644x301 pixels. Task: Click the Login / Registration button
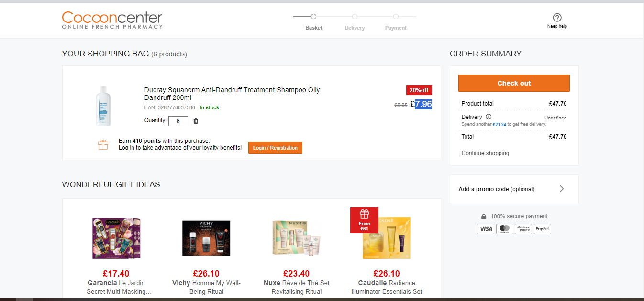[275, 148]
